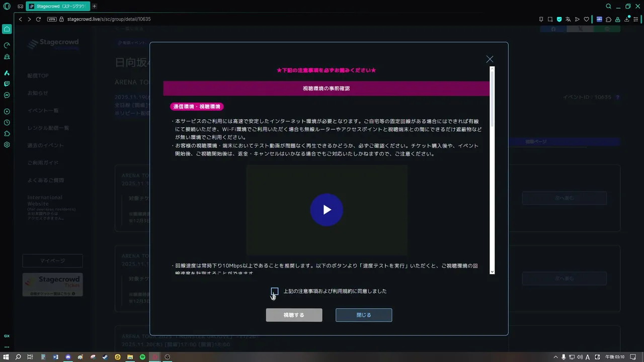Viewport: 644px width, 362px height.
Task: Play the test video
Action: pyautogui.click(x=327, y=210)
